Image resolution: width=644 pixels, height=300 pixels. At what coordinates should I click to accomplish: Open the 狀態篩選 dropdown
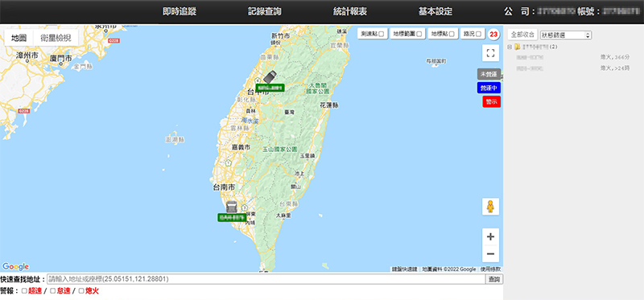click(x=566, y=35)
